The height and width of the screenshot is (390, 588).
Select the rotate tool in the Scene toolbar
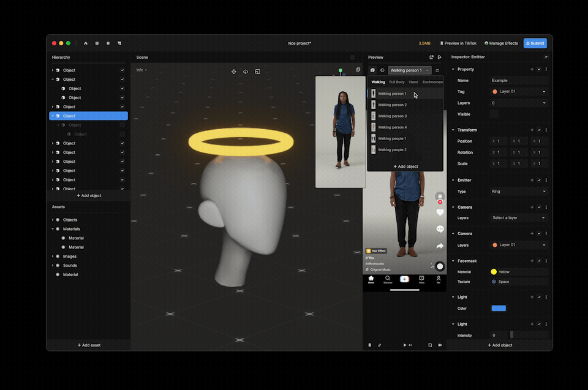246,72
